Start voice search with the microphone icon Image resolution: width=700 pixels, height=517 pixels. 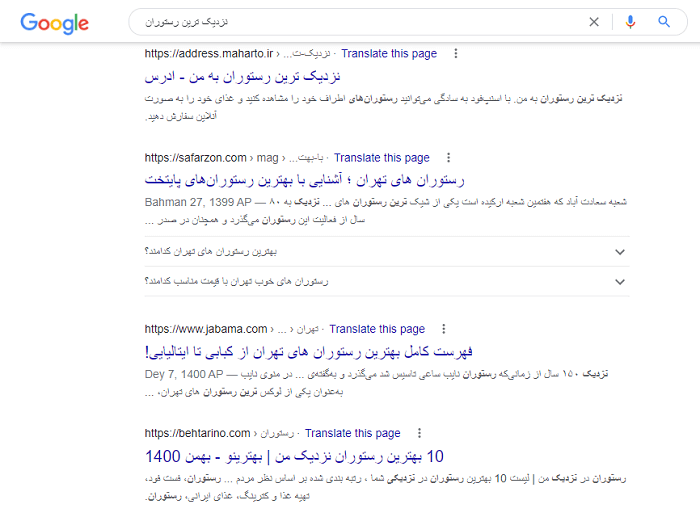pos(630,22)
